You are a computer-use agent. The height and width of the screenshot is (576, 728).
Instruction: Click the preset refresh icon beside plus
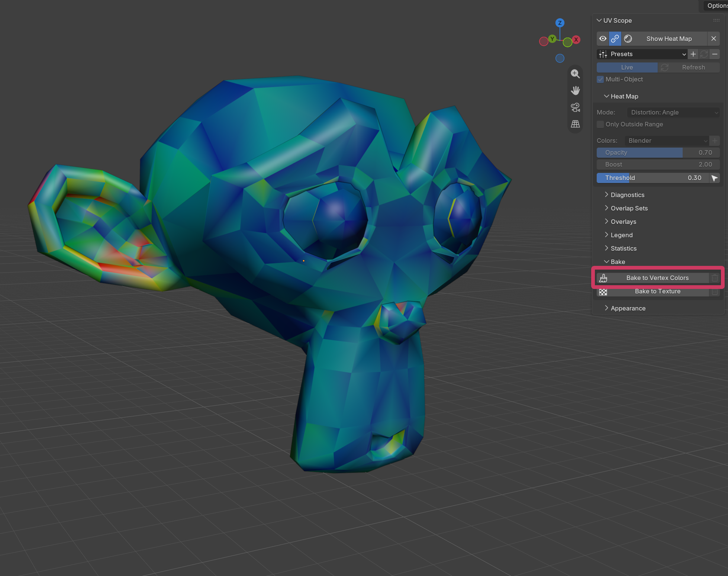click(x=704, y=54)
